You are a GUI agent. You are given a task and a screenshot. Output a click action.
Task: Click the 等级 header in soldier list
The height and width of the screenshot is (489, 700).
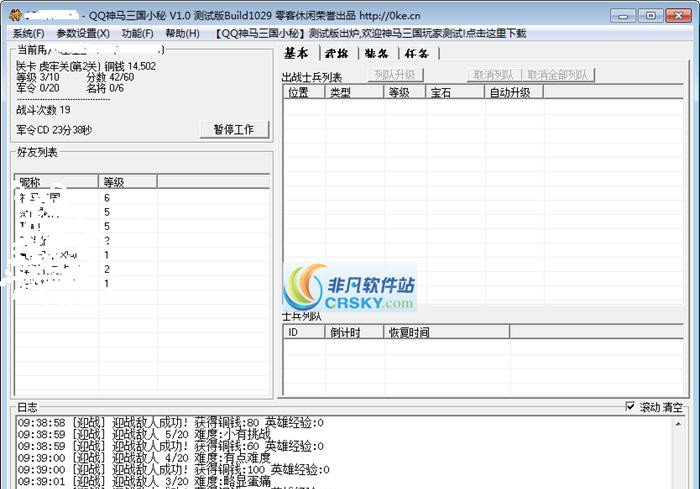coord(404,92)
